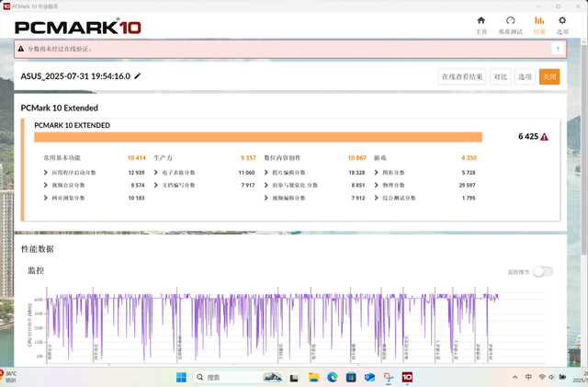
Task: Open File Explorer from the taskbar
Action: pyautogui.click(x=313, y=377)
